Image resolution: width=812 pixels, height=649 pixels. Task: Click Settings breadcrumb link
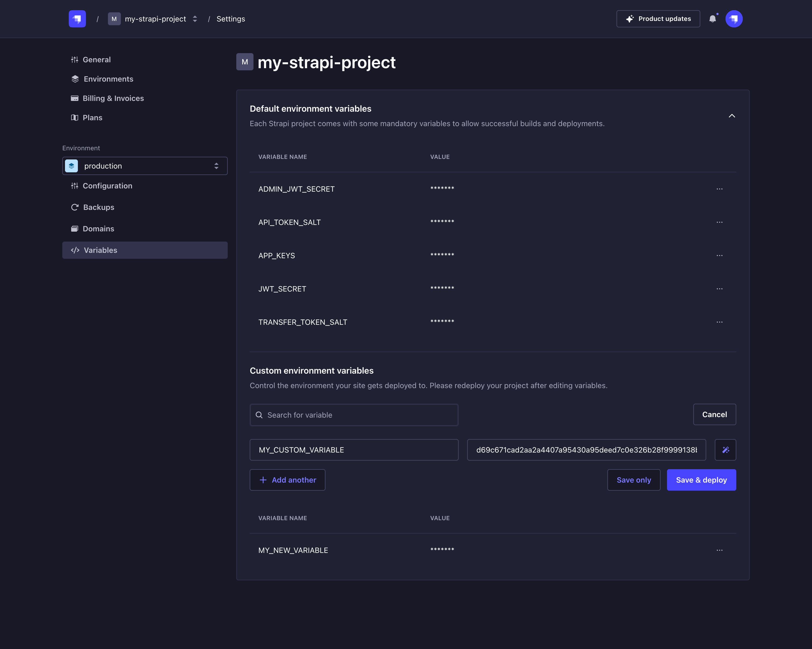tap(231, 19)
